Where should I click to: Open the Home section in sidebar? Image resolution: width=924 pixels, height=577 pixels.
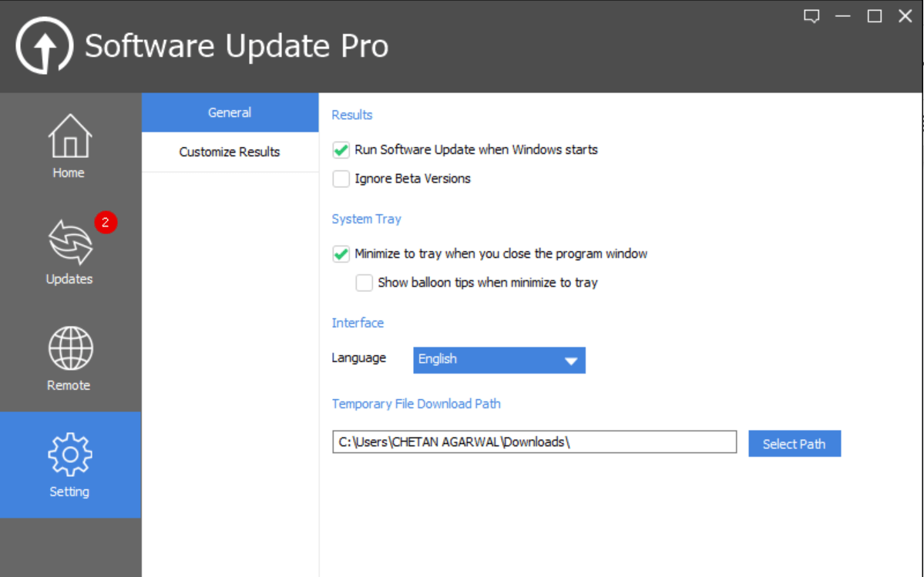pos(69,146)
